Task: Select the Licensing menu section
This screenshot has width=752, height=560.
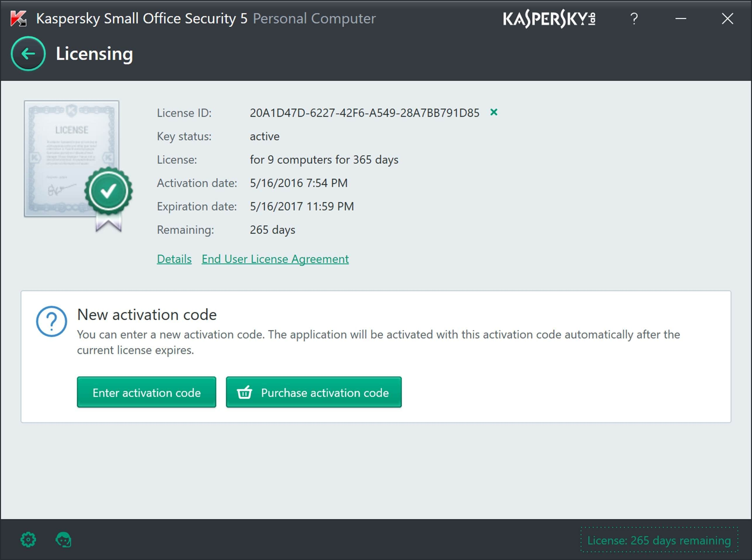Action: 94,54
